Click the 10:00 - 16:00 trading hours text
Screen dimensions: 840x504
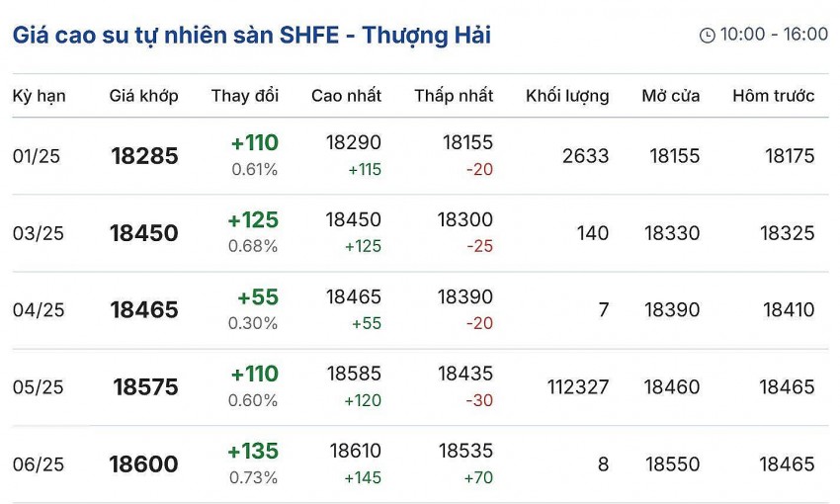(774, 35)
